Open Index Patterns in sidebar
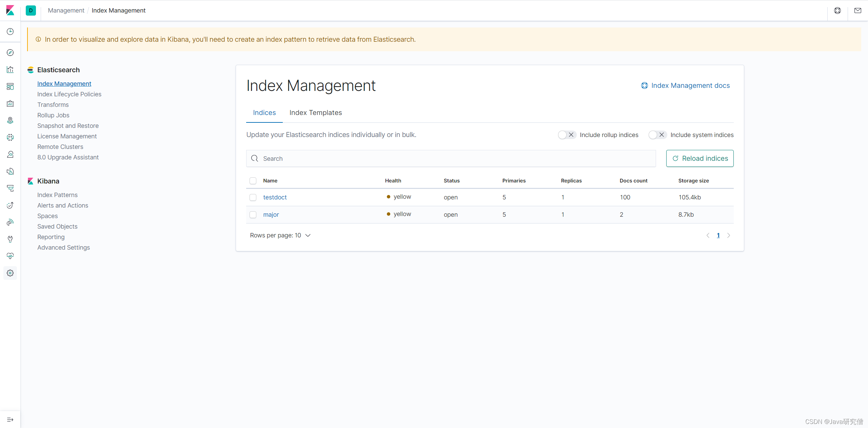This screenshot has width=868, height=428. click(57, 195)
